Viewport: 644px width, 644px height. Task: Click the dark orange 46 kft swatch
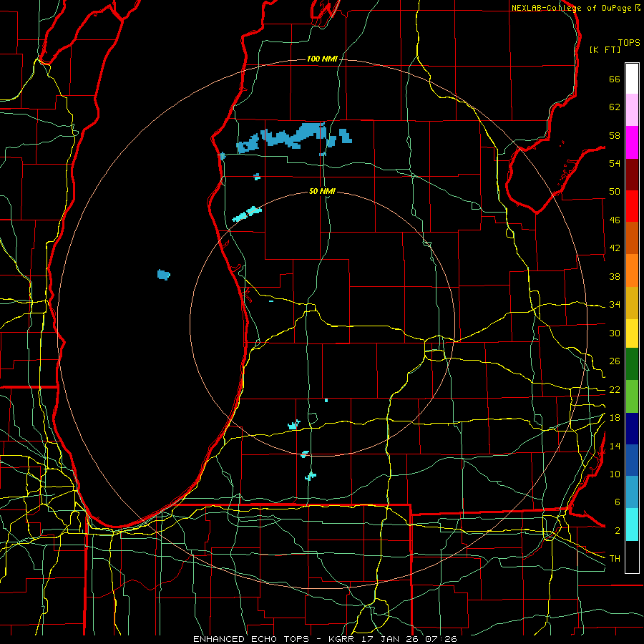pyautogui.click(x=632, y=238)
